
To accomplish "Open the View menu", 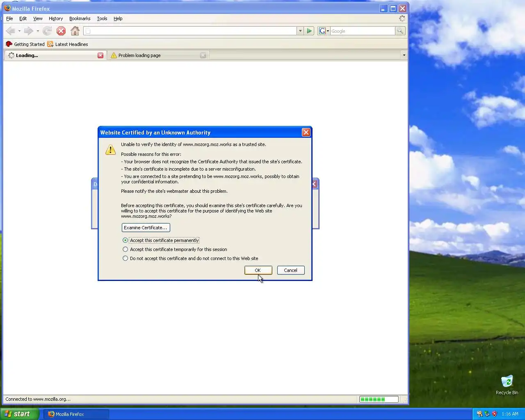I will 38,18.
